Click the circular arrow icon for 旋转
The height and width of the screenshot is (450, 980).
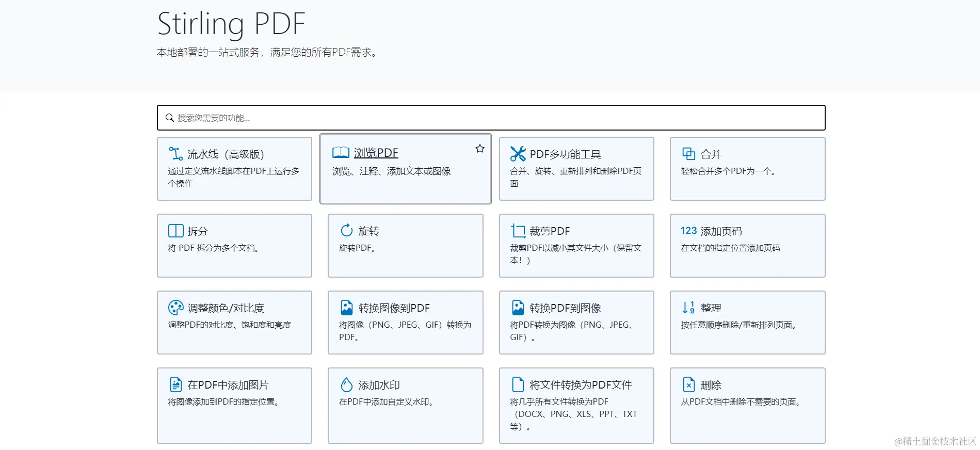pos(347,230)
